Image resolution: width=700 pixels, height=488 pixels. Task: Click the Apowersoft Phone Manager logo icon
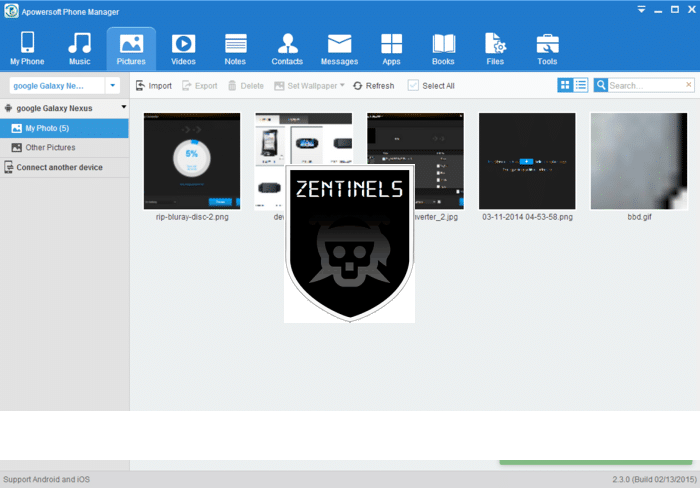coord(11,11)
